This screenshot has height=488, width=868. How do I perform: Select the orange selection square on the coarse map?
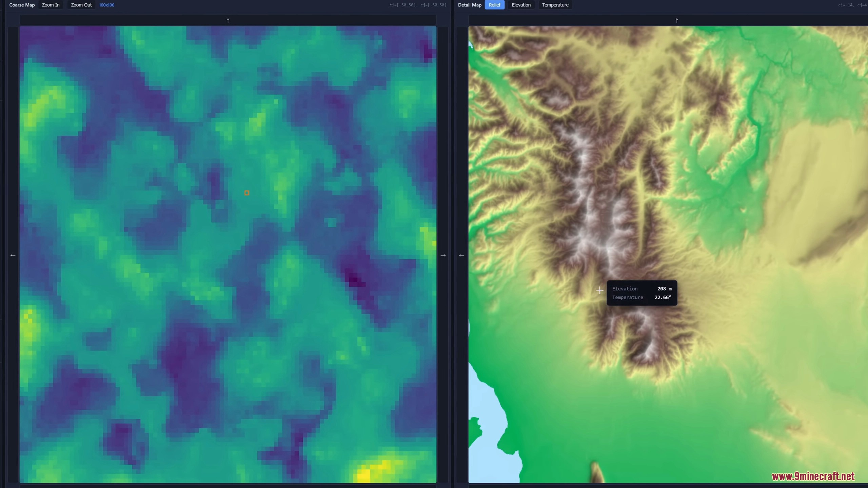pos(246,192)
